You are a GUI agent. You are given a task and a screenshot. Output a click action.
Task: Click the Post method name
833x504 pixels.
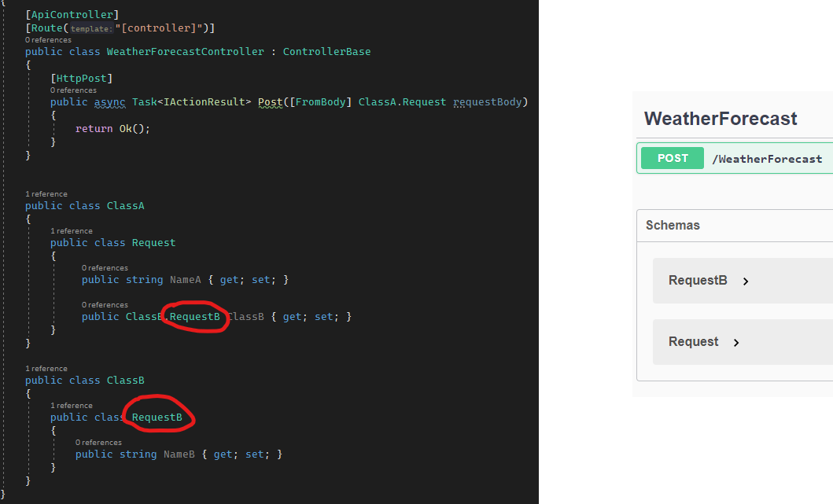(x=271, y=102)
